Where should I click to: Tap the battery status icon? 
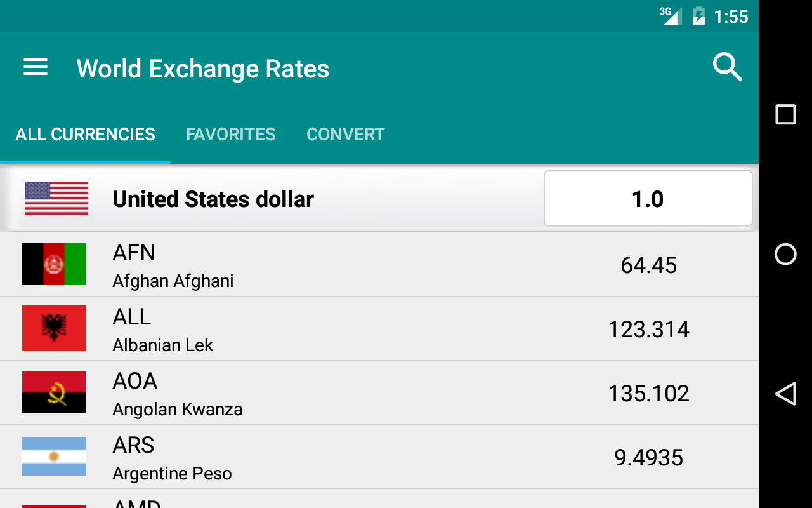click(x=698, y=16)
